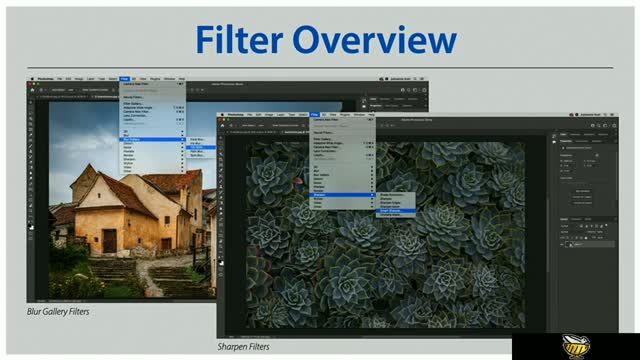The height and width of the screenshot is (360, 640).
Task: Switch to Properties tab in succulents window
Action: pos(566,141)
